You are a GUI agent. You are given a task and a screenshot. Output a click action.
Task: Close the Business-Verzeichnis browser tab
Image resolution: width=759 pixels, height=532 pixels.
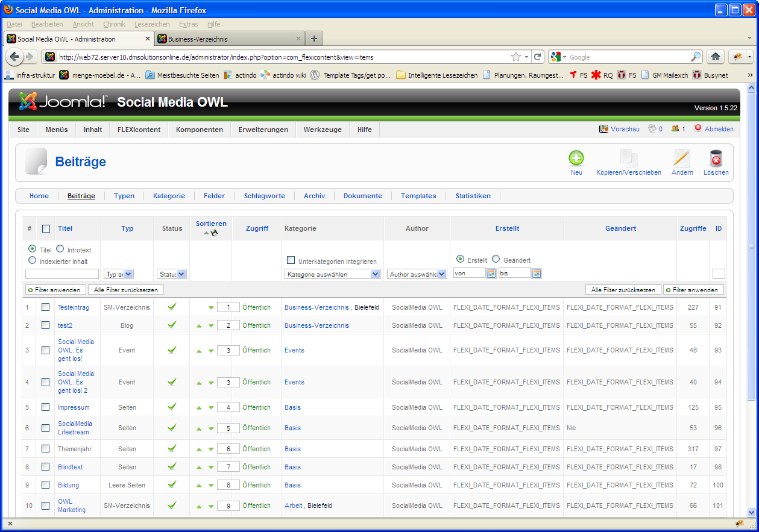click(x=298, y=39)
